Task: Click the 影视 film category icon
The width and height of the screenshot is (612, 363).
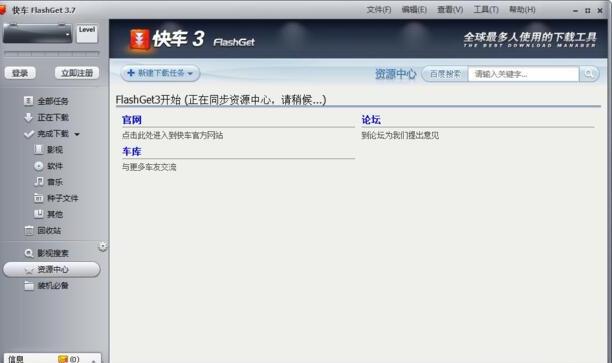Action: tap(39, 149)
